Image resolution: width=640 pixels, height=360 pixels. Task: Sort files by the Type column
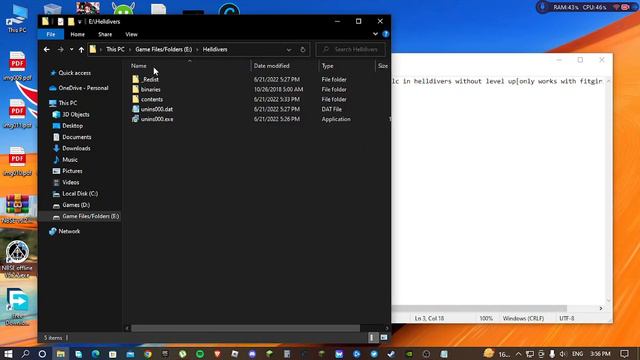(327, 66)
